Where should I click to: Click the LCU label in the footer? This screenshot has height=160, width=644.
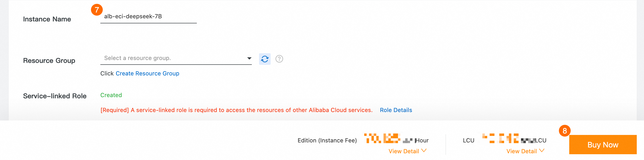(x=468, y=140)
